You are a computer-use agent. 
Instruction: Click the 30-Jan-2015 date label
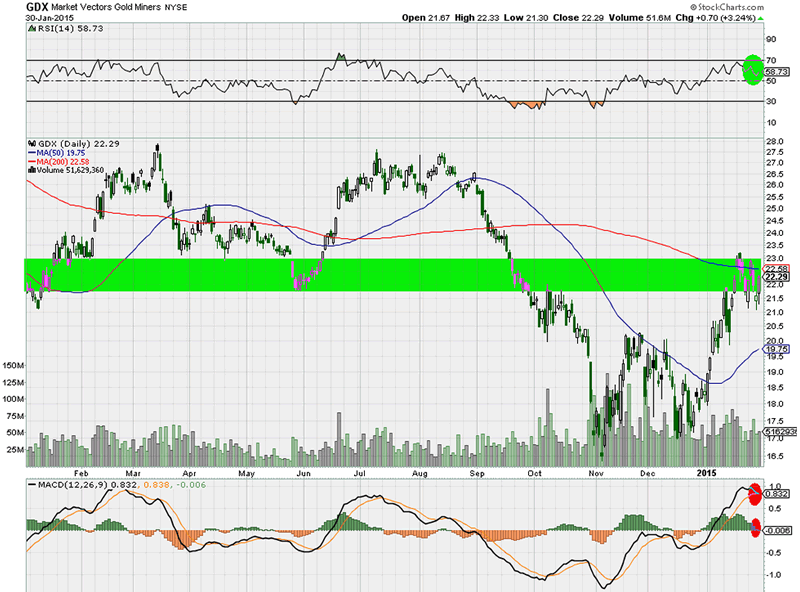click(x=52, y=18)
